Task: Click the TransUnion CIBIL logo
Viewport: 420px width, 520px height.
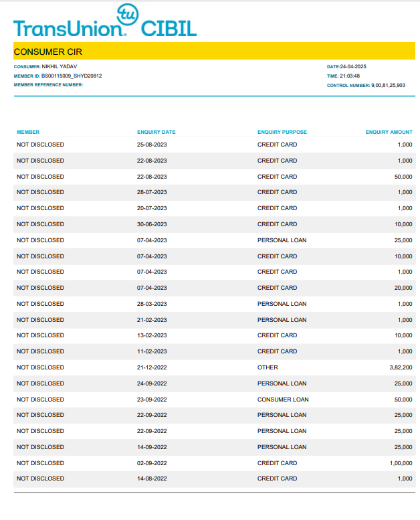Action: (x=105, y=21)
